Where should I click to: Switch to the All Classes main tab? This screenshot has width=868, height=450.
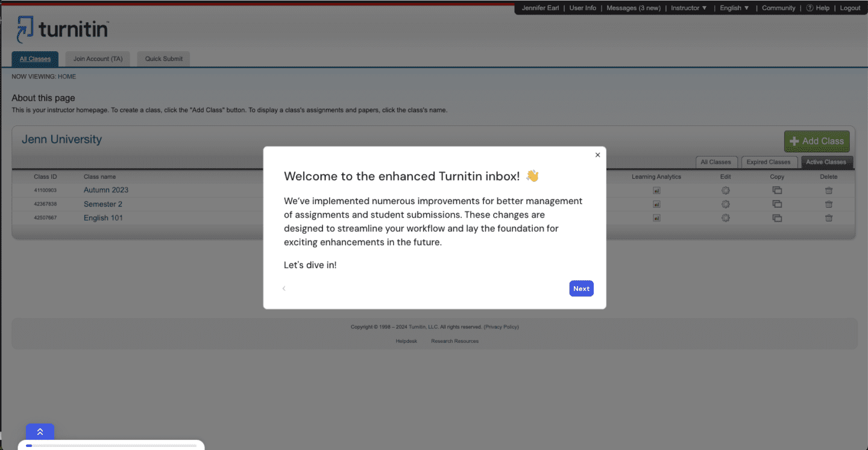[x=35, y=59]
